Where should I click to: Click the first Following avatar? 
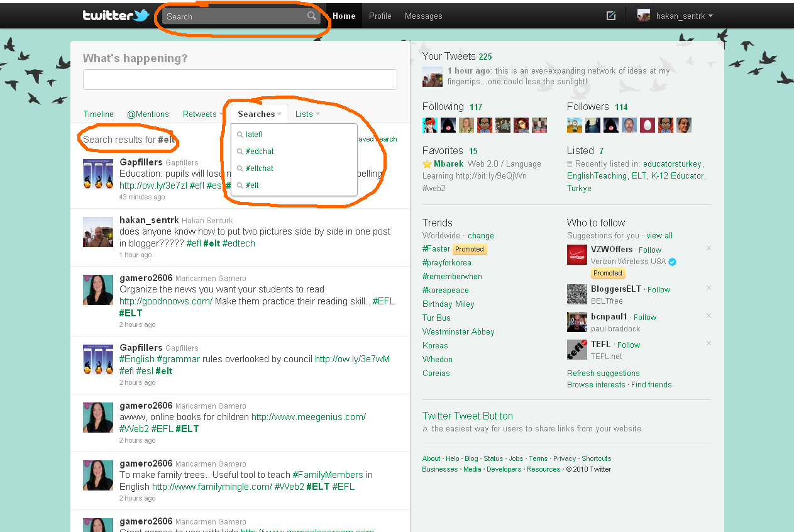tap(430, 125)
